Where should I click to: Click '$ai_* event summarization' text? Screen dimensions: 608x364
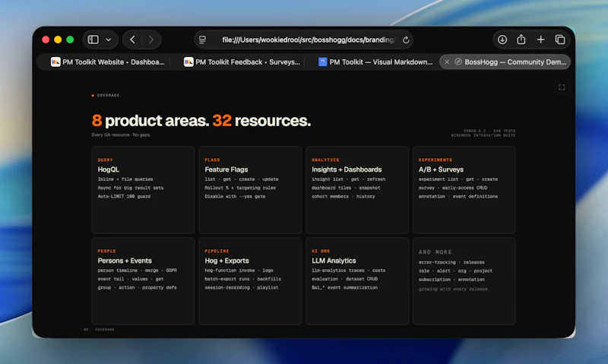coord(344,287)
